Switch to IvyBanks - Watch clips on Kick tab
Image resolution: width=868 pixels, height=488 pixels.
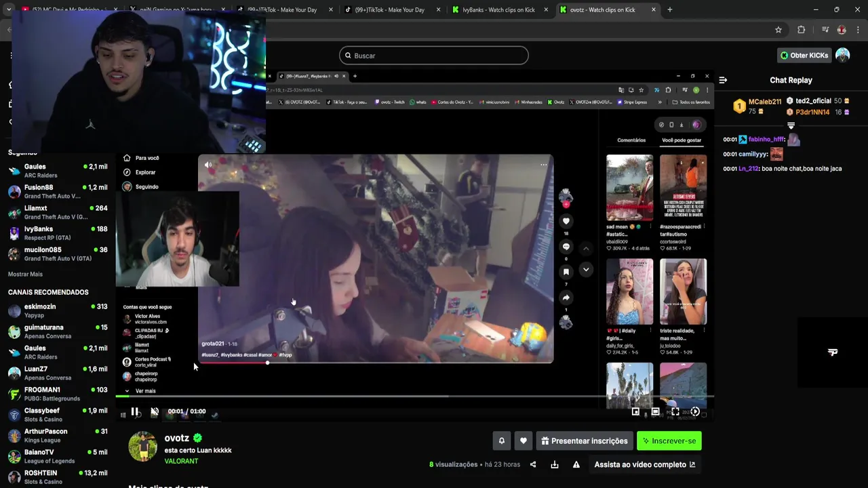tap(498, 9)
